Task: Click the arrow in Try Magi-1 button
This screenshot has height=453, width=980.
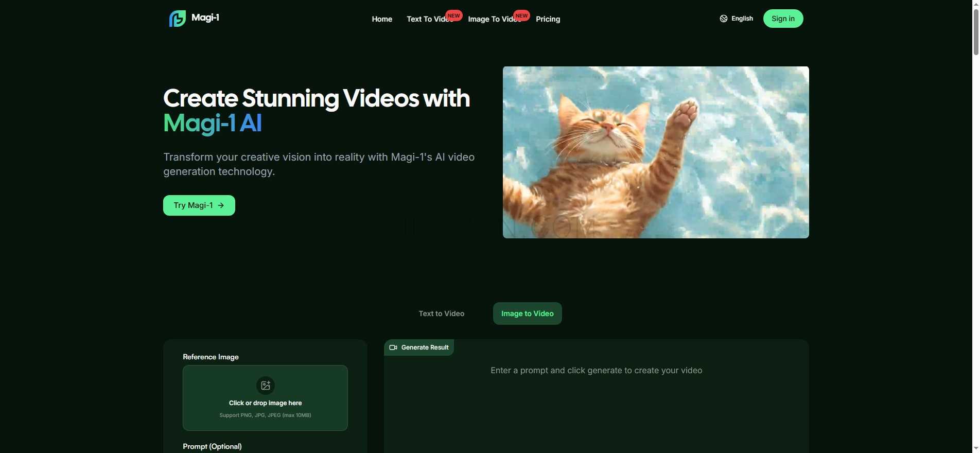Action: [x=221, y=205]
